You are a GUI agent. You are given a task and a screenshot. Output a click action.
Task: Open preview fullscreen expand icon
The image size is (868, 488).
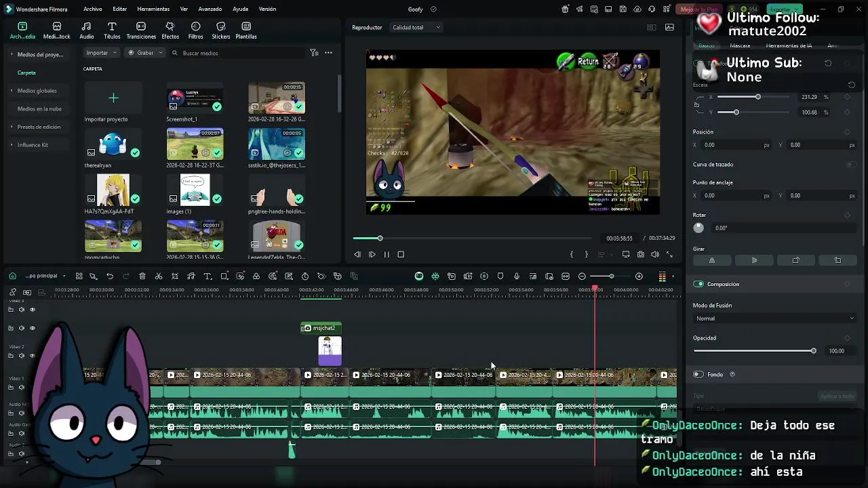click(669, 255)
